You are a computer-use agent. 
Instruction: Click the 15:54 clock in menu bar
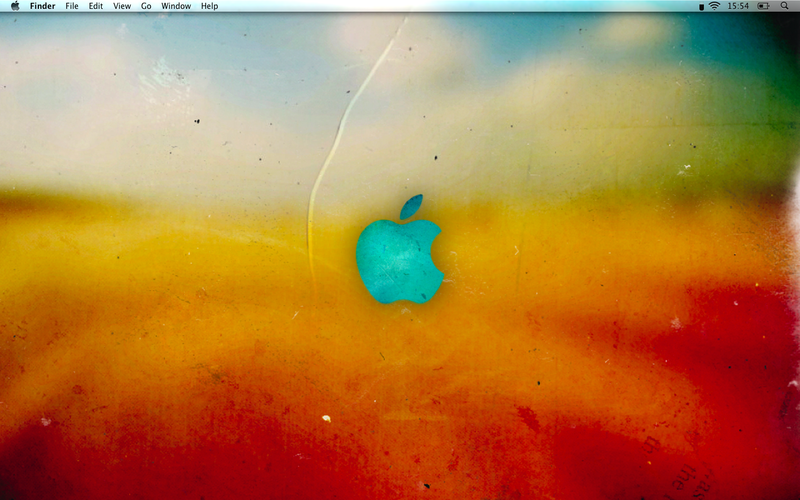(738, 6)
